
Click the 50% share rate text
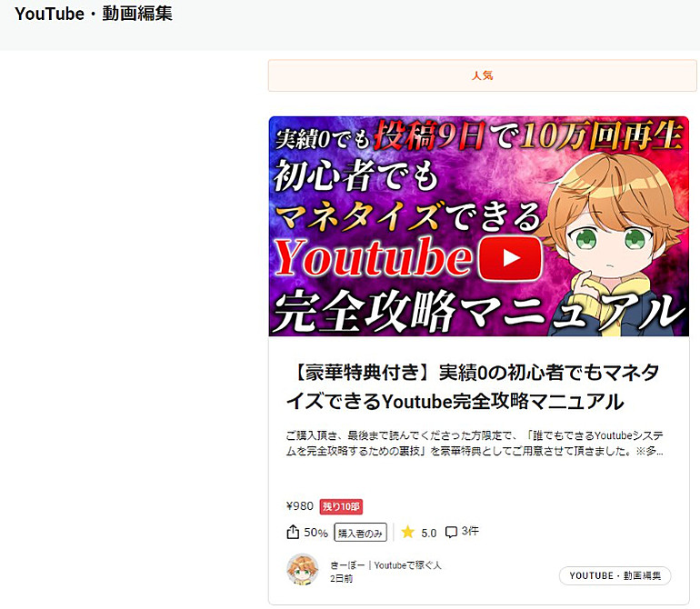[315, 533]
